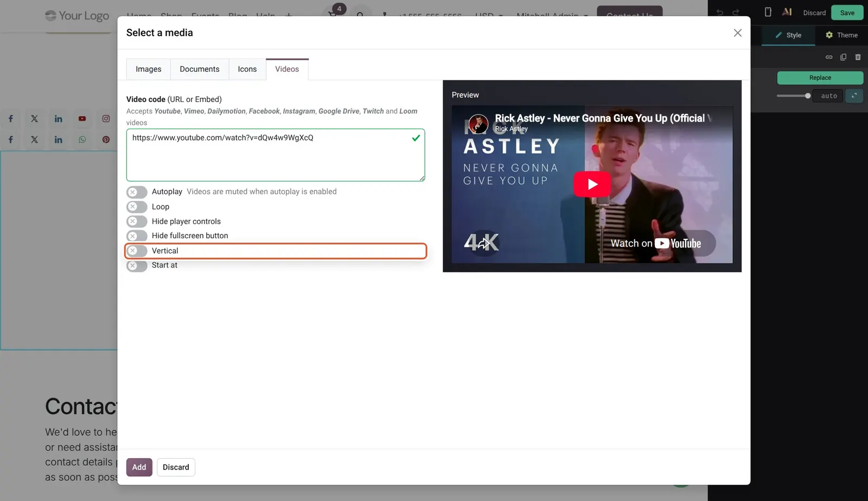Click the trash delete icon in the Style panel
Image resolution: width=868 pixels, height=501 pixels.
858,57
